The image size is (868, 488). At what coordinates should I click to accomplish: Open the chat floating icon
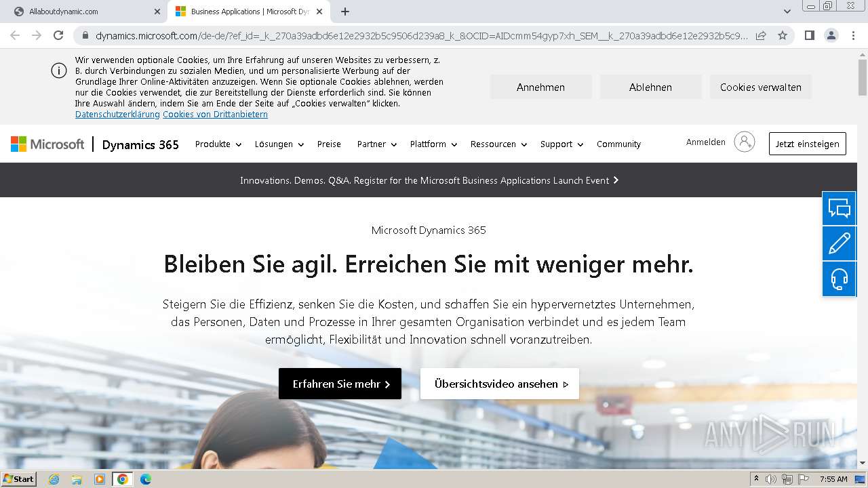839,209
